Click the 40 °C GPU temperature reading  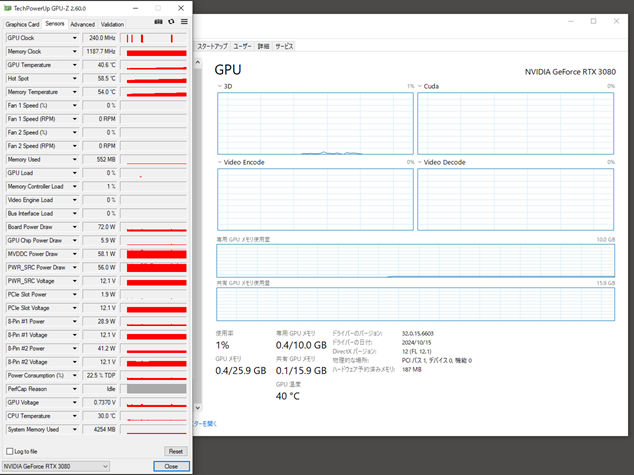(x=287, y=396)
